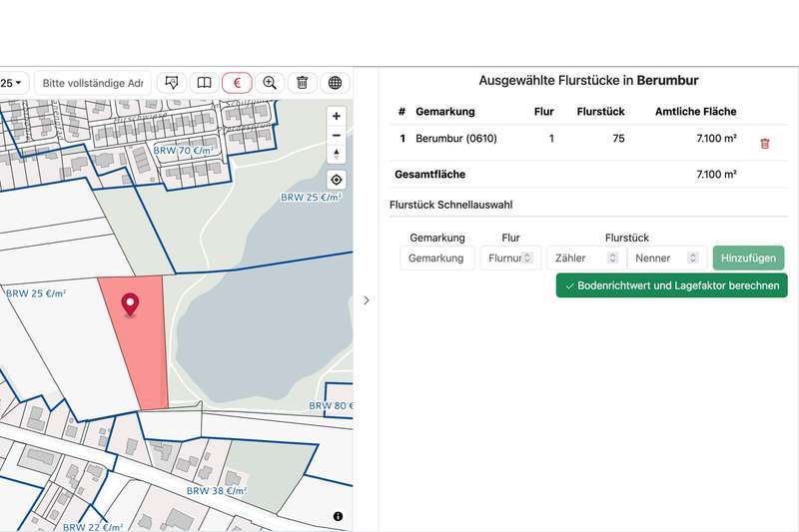Collapse the side panel with chevron arrow
Viewport: 799px width, 532px height.
[x=366, y=299]
